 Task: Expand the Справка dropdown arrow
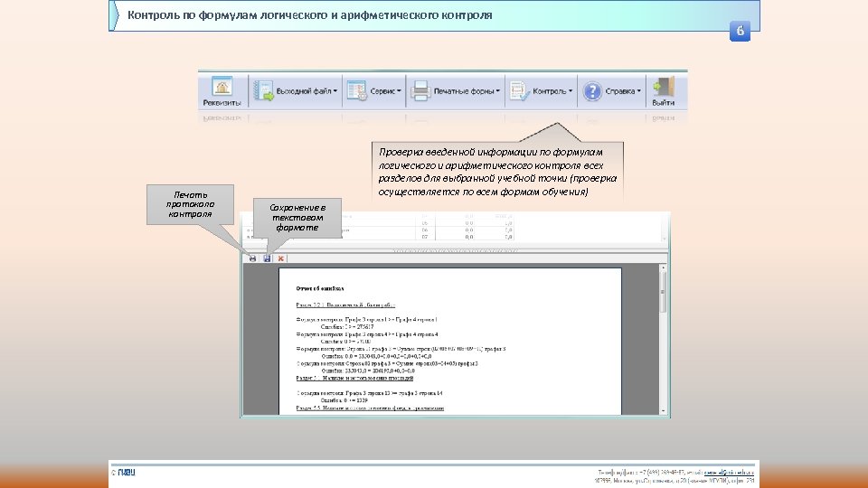pyautogui.click(x=639, y=91)
